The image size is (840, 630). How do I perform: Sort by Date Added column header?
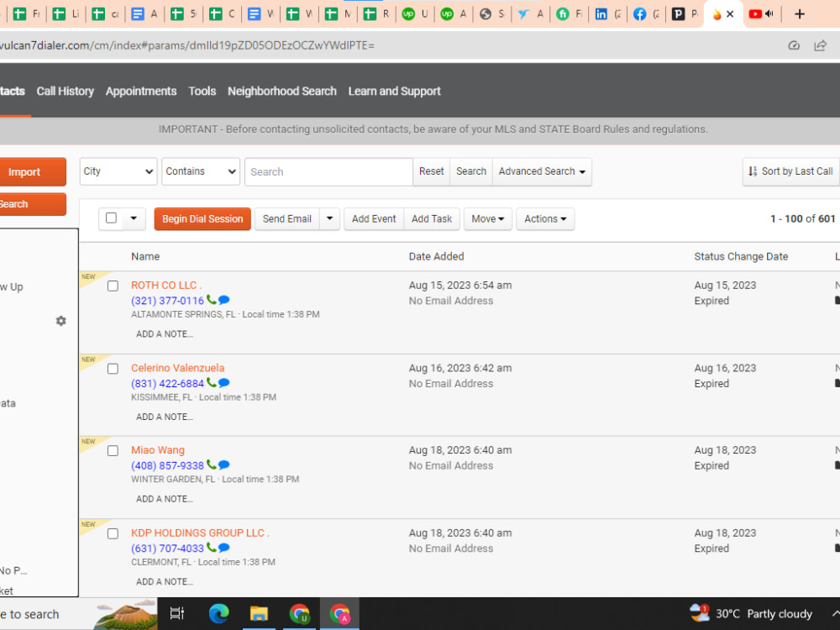[436, 256]
